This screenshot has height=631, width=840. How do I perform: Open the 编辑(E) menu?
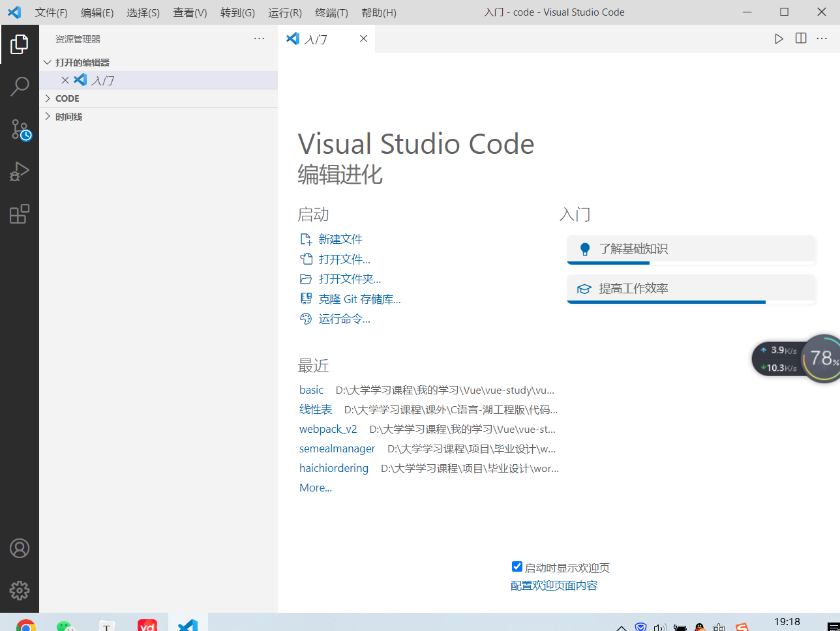[x=97, y=12]
